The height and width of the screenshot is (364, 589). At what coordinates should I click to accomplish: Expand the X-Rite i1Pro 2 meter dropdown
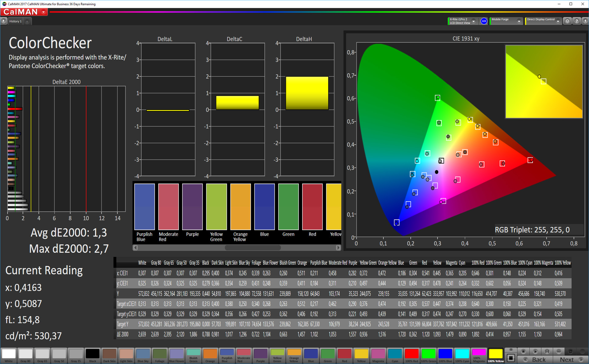click(474, 21)
